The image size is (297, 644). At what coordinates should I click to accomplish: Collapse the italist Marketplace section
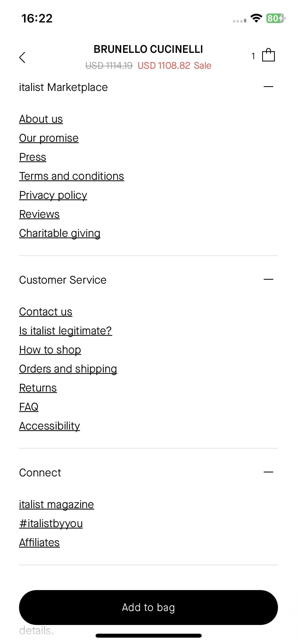pyautogui.click(x=268, y=87)
